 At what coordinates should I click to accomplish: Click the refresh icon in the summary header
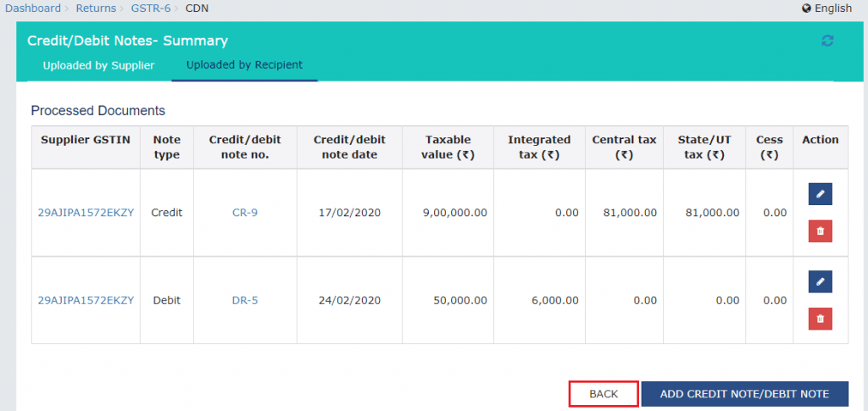[x=827, y=41]
